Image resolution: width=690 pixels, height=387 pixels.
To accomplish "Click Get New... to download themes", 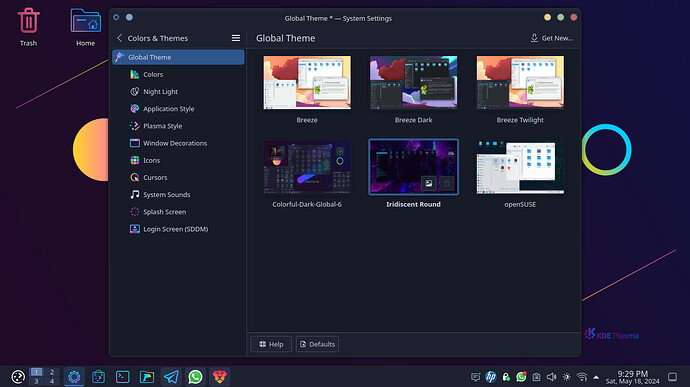I will (551, 38).
